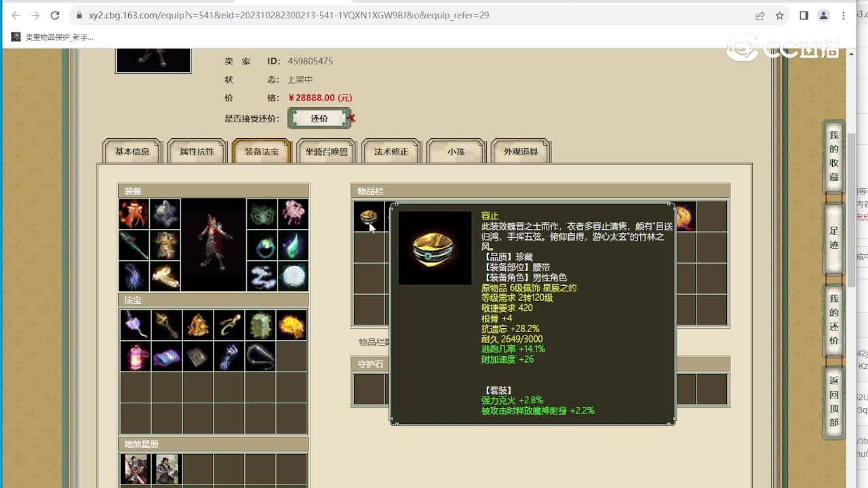Select the green stone tablet 法宝 icon
Viewport: 868px width, 488px height.
click(260, 325)
